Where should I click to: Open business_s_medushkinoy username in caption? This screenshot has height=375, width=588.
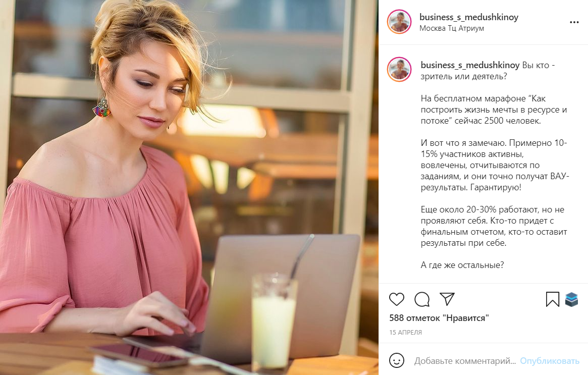point(470,65)
